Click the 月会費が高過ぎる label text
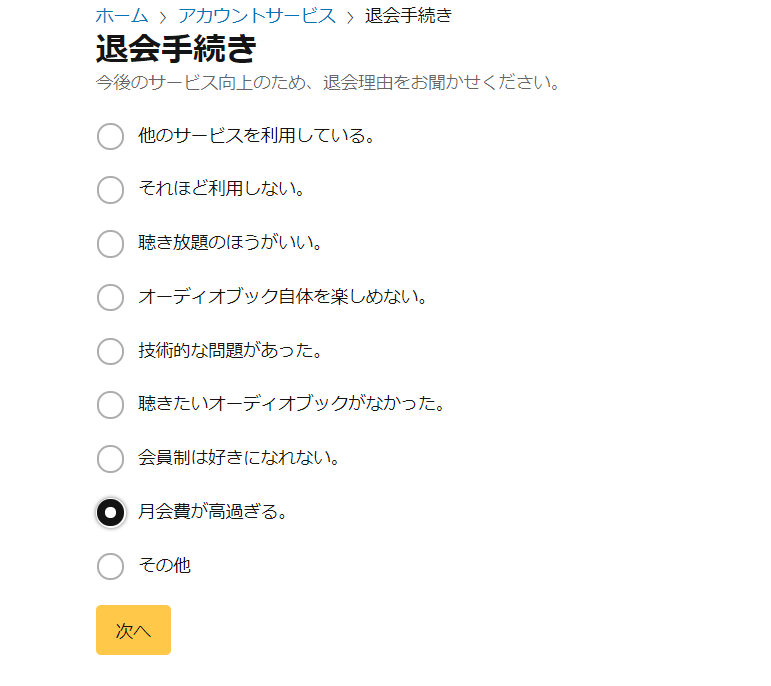 (x=213, y=513)
